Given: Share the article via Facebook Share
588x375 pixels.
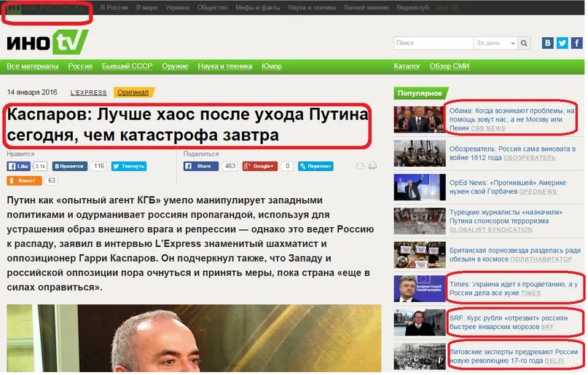Looking at the screenshot, I should pos(200,166).
